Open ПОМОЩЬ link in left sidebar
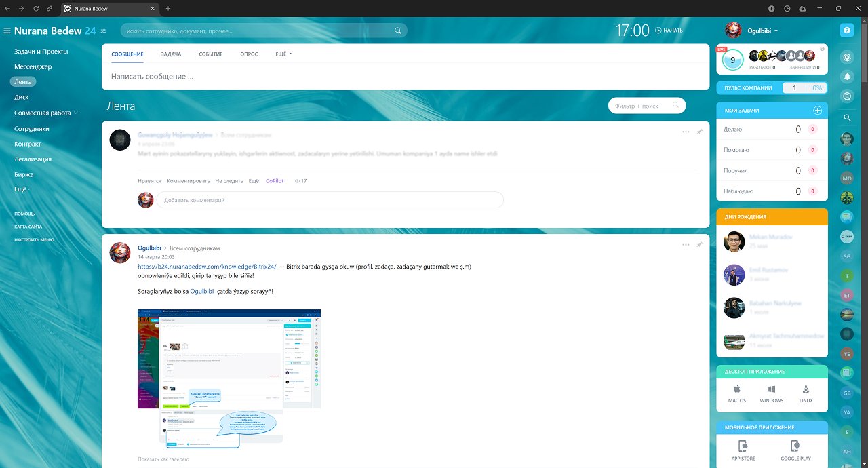 point(24,213)
